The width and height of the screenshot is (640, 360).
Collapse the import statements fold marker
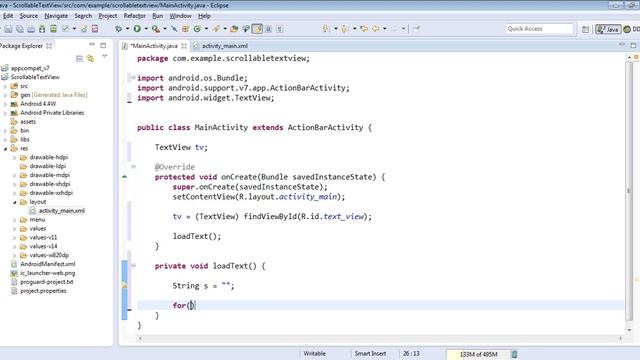pos(133,78)
